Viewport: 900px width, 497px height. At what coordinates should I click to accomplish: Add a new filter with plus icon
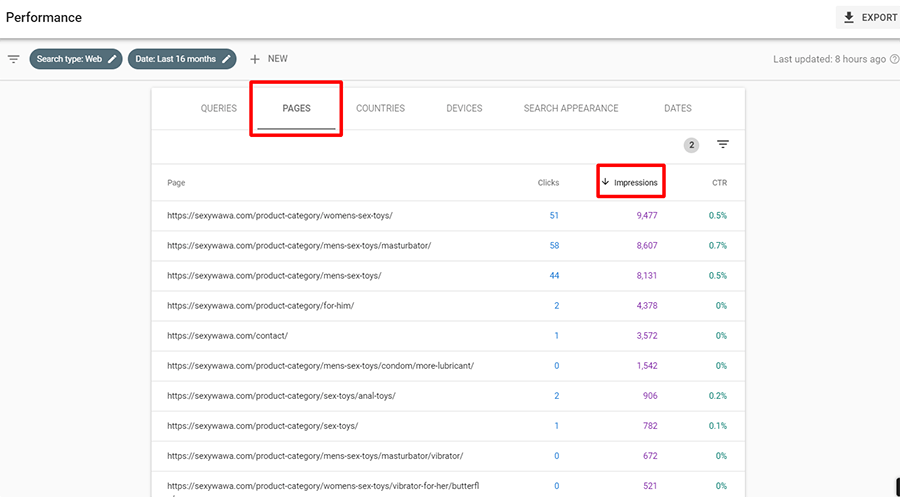tap(255, 59)
